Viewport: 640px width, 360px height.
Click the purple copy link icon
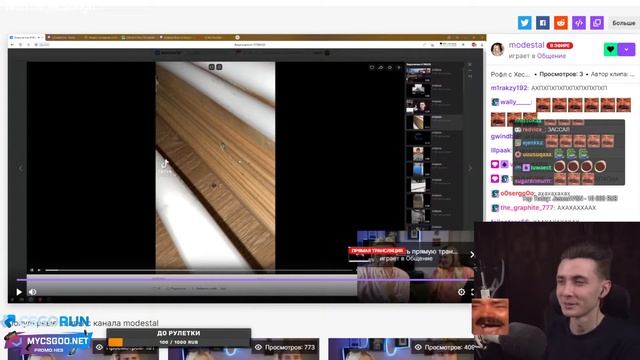pos(597,23)
